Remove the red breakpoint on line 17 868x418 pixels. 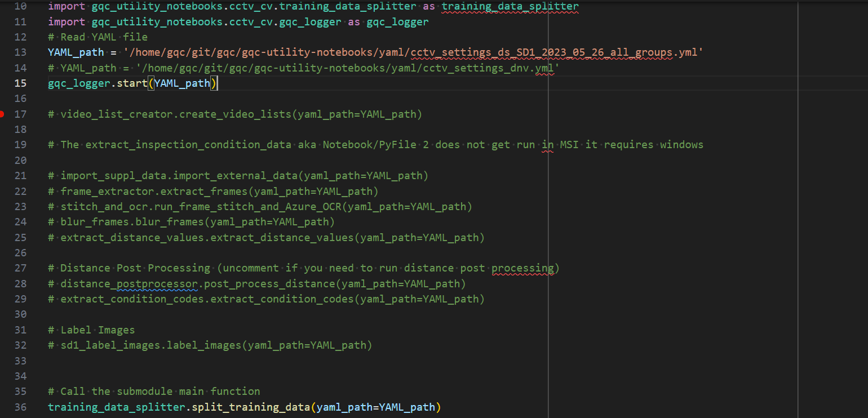pos(2,114)
